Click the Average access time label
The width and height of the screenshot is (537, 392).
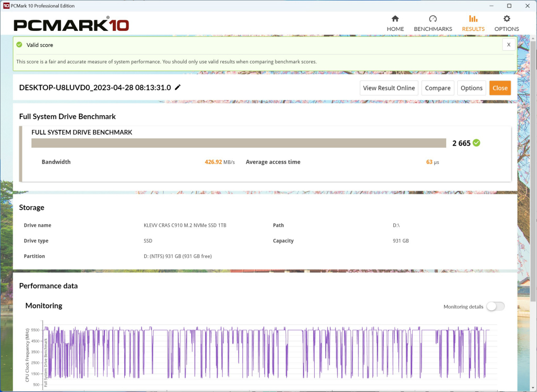[x=273, y=162]
